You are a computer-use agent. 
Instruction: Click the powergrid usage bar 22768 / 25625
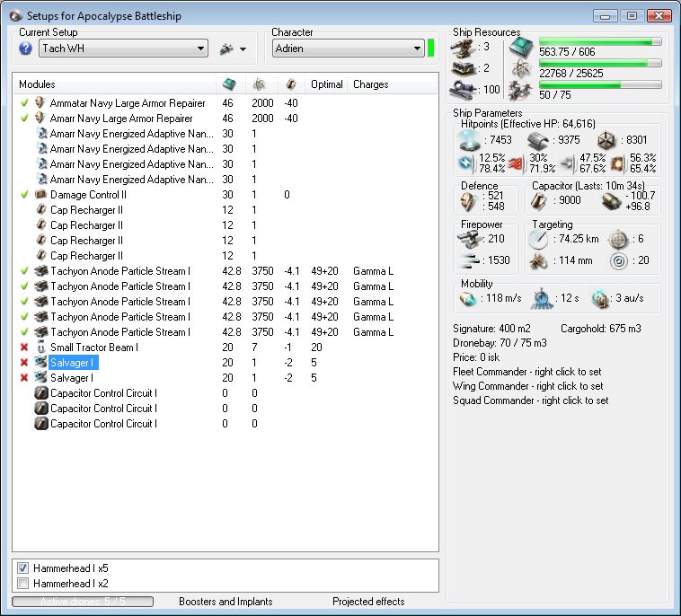pos(600,63)
